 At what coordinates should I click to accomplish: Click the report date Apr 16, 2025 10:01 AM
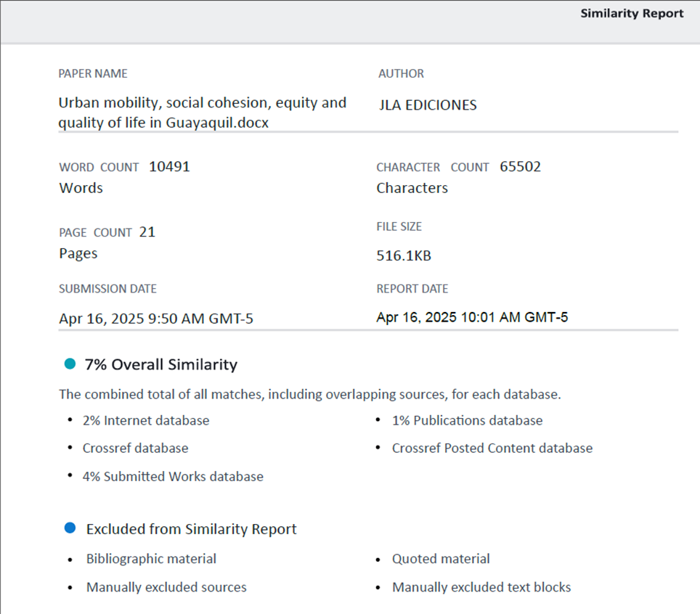(x=472, y=317)
